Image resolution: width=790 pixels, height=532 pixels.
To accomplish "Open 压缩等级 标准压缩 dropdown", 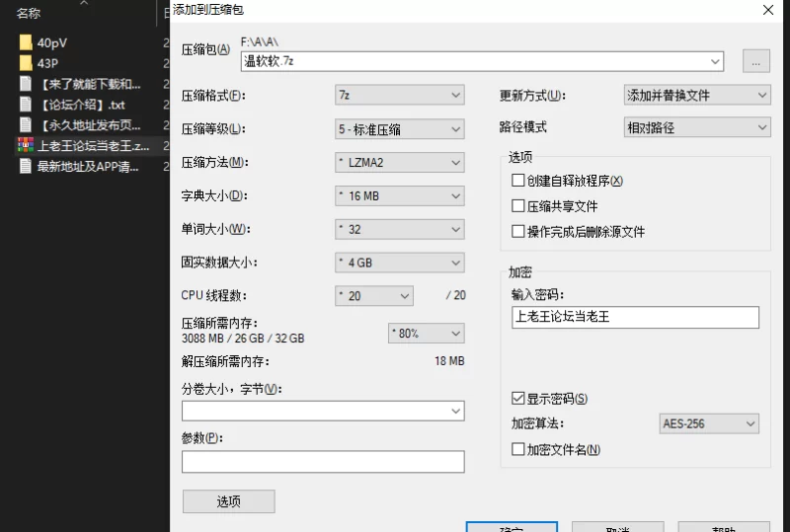I will [400, 129].
